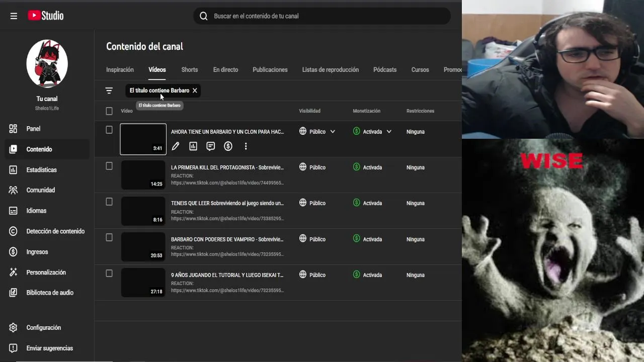
Task: Click Panel dashboard icon in sidebar
Action: (x=13, y=129)
